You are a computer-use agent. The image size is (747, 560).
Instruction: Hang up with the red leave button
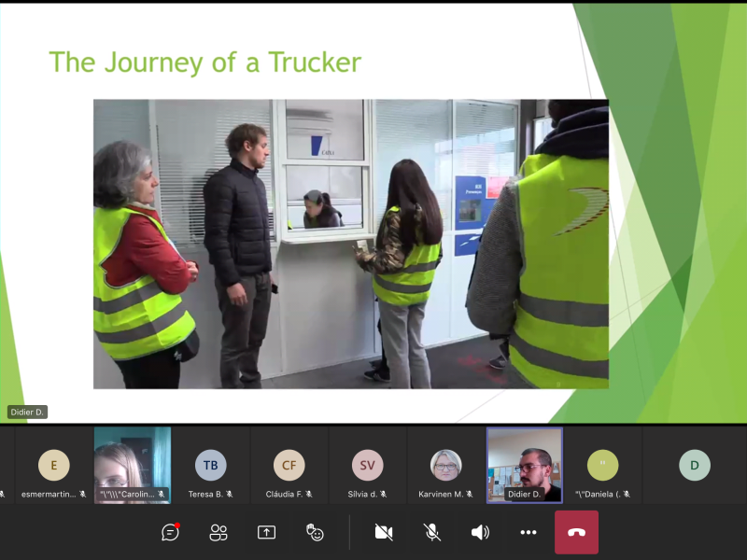pyautogui.click(x=576, y=532)
